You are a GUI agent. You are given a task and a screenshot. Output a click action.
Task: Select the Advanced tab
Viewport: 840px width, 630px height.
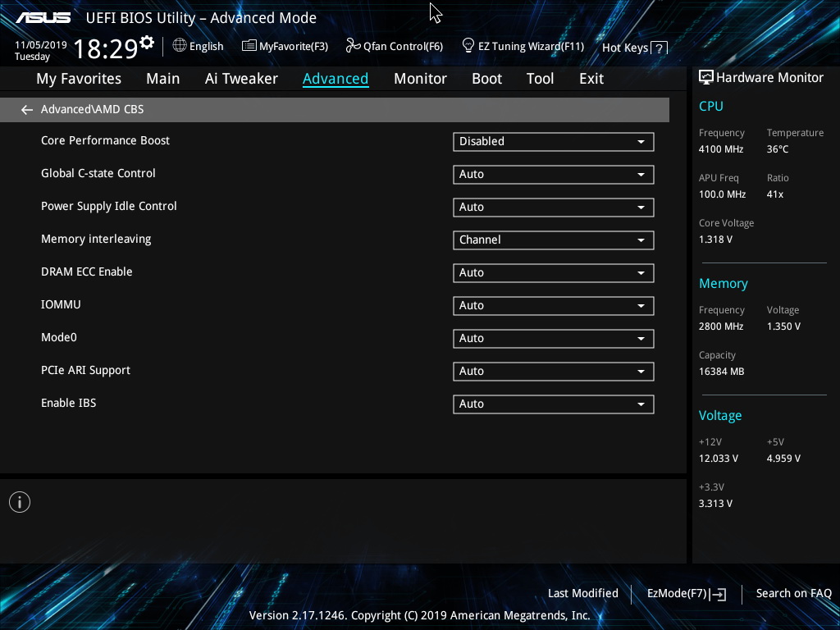pyautogui.click(x=336, y=79)
